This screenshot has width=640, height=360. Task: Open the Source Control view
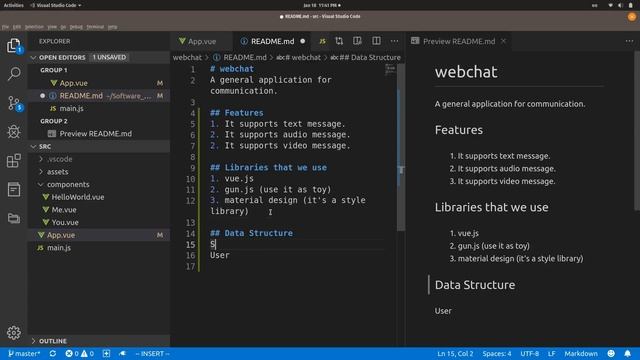(x=13, y=103)
